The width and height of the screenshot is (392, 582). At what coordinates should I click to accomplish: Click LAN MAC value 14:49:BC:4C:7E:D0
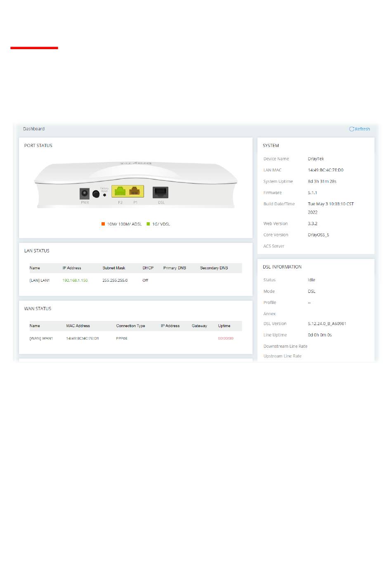click(326, 170)
